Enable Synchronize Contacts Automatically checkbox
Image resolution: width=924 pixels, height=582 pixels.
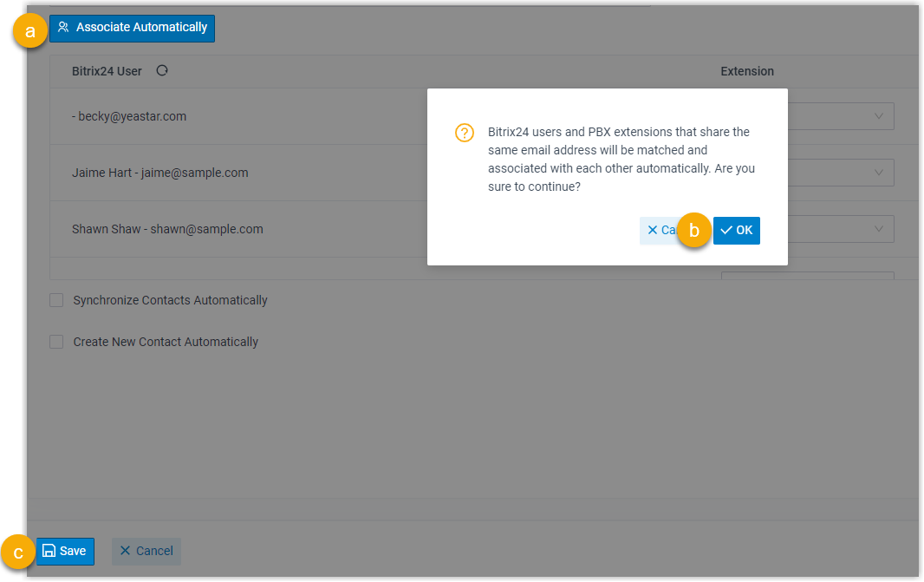[56, 300]
